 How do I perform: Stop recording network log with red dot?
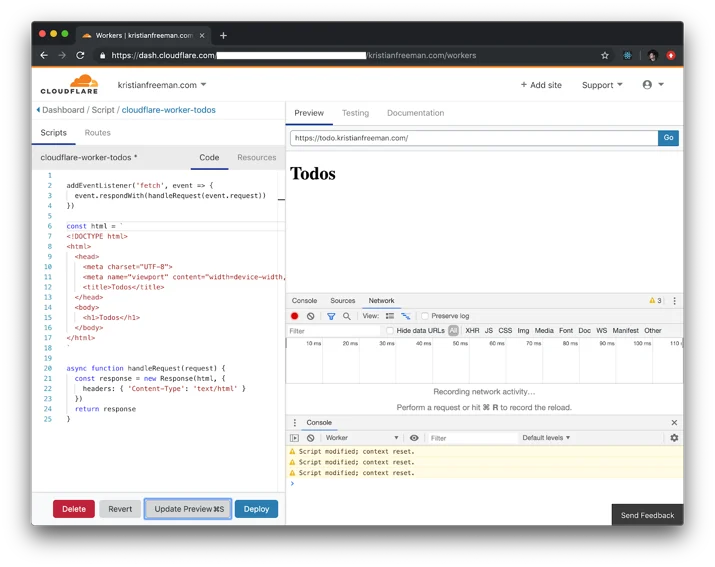click(295, 316)
